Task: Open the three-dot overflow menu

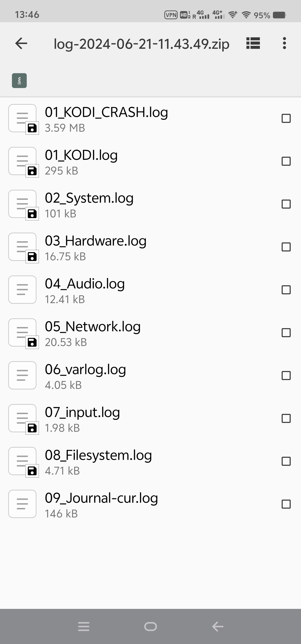Action: point(284,43)
